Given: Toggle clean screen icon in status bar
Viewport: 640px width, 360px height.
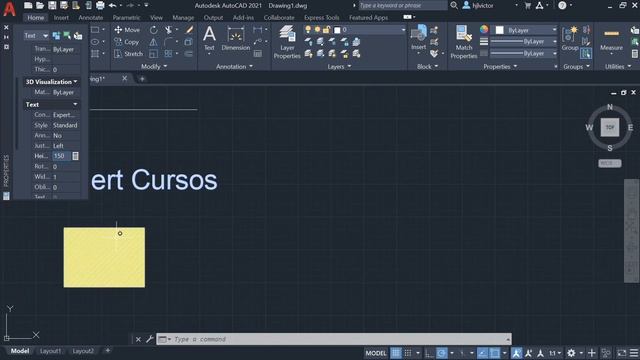Looking at the screenshot, I should [621, 353].
